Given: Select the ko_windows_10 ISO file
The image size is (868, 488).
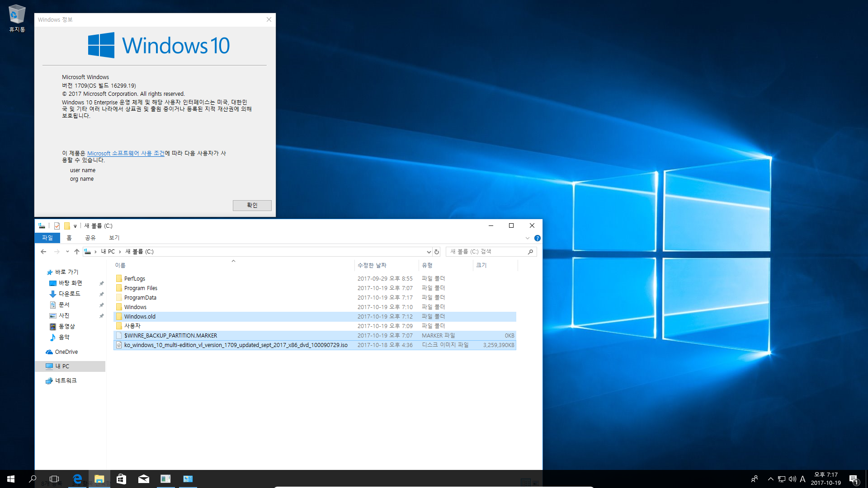Looking at the screenshot, I should (x=315, y=345).
